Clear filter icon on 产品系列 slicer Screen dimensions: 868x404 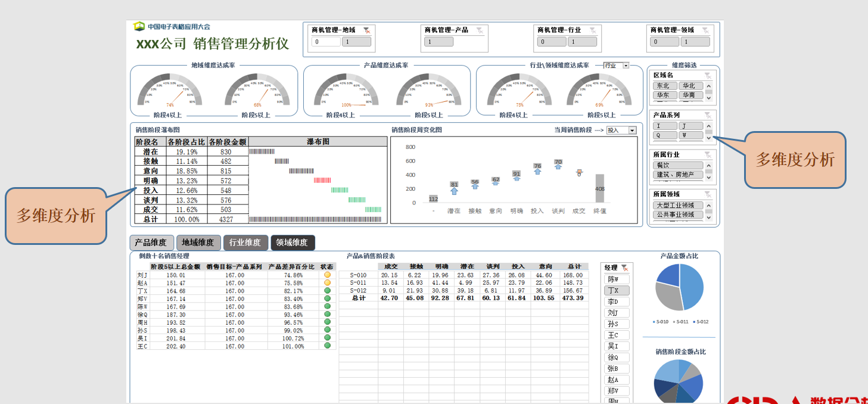pos(707,115)
